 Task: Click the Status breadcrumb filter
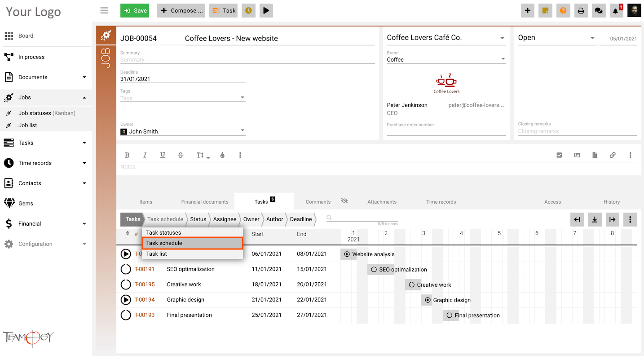coord(198,219)
